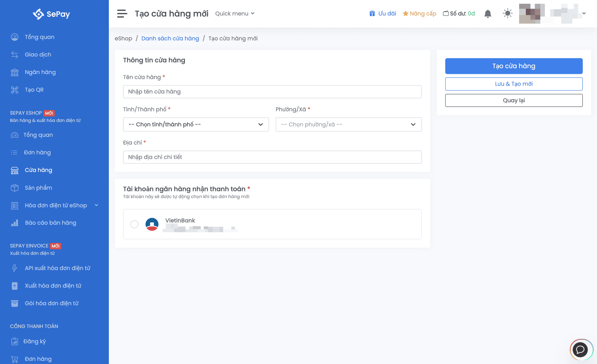The width and height of the screenshot is (597, 364).
Task: Click the Ưu đãi gift icon
Action: (x=372, y=13)
